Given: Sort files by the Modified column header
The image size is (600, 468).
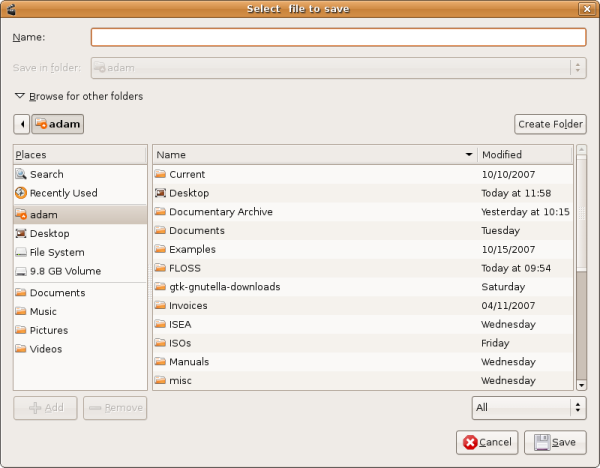Looking at the screenshot, I should [x=524, y=155].
